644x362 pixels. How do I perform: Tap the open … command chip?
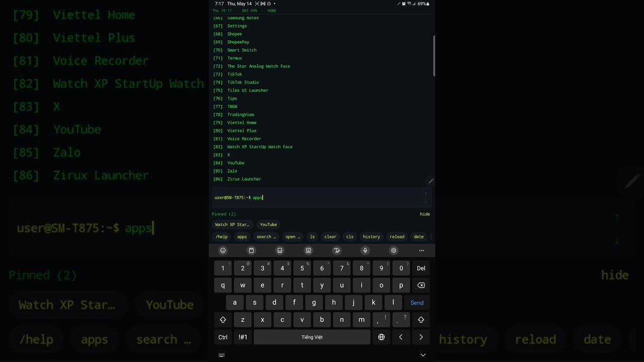(293, 237)
